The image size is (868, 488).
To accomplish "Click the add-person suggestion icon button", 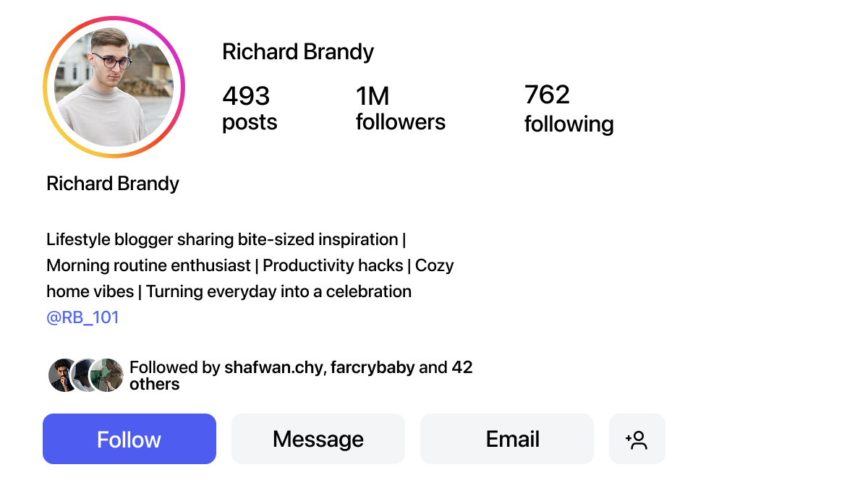I will click(x=637, y=439).
